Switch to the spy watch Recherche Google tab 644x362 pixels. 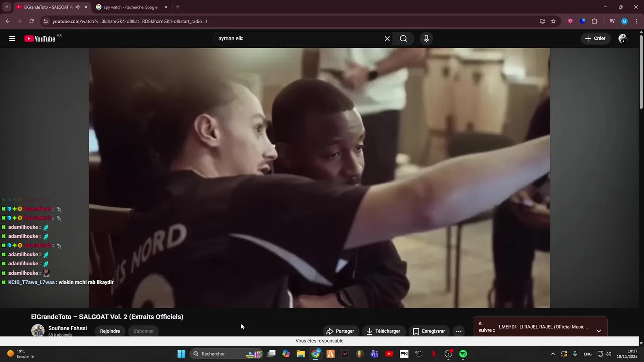click(x=131, y=7)
